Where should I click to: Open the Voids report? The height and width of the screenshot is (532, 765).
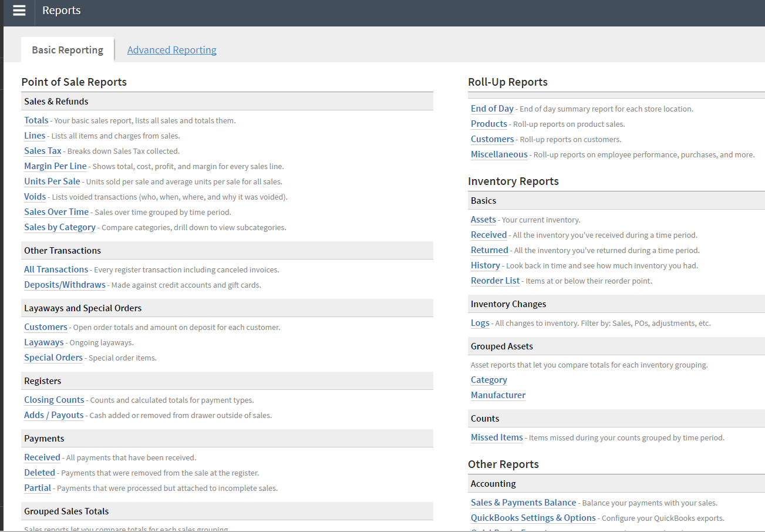click(35, 197)
